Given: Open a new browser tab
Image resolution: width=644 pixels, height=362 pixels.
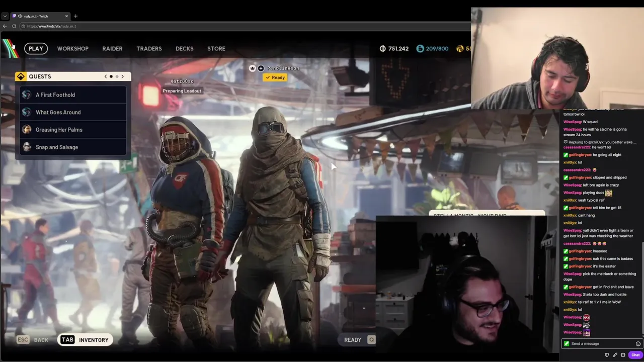Looking at the screenshot, I should (x=75, y=16).
